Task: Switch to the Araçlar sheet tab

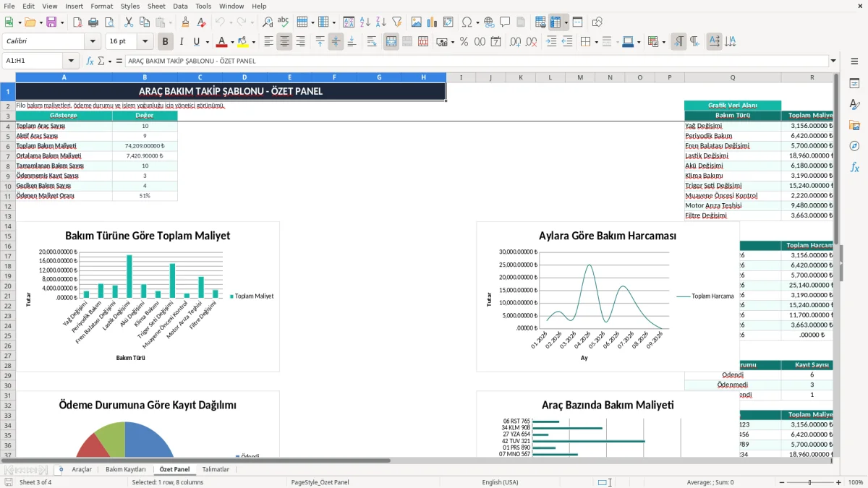Action: point(82,469)
